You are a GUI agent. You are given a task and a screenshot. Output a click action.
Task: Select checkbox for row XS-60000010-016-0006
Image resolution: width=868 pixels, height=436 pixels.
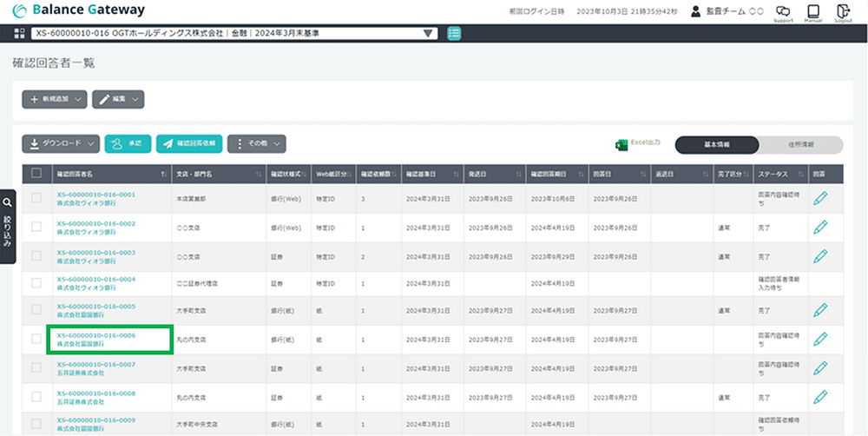[x=36, y=339]
